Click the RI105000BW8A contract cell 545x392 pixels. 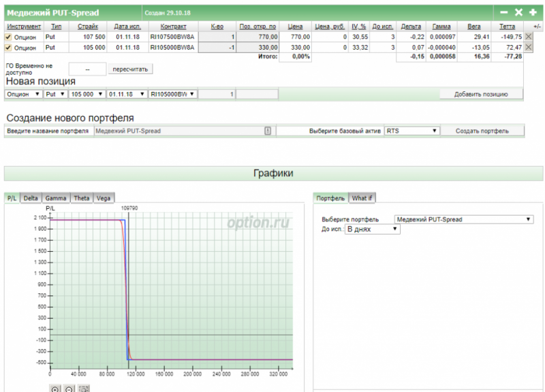(173, 48)
